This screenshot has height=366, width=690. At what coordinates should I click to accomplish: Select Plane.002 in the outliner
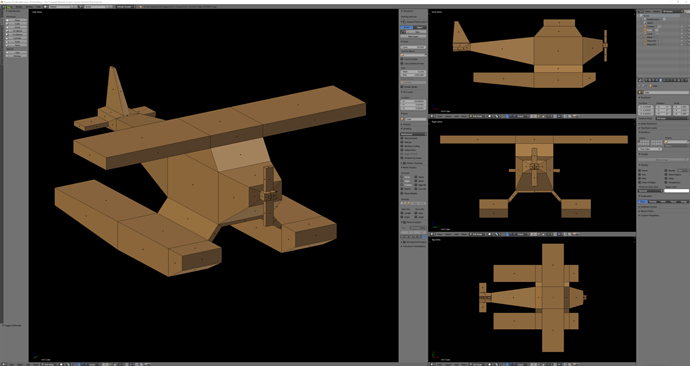(652, 44)
